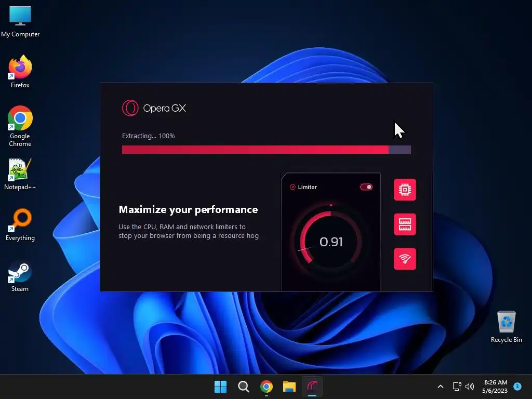Image resolution: width=532 pixels, height=399 pixels.
Task: Select the Google Chrome desktop shortcut
Action: [x=20, y=126]
